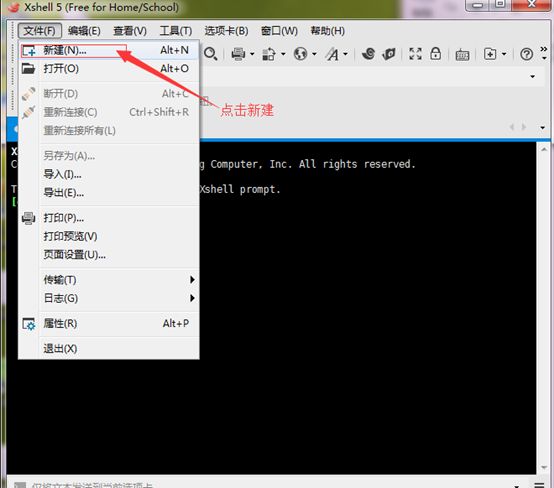Click the printer toolbar icon
Viewport: 554px width, 488px height.
tap(238, 54)
